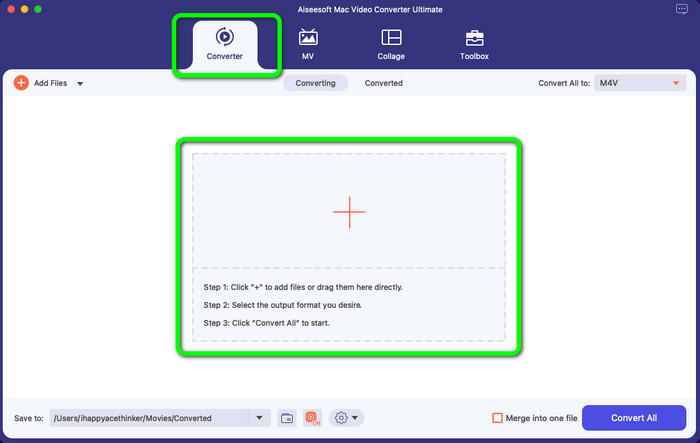Open the Convert All to M4V dropdown
700x443 pixels.
click(640, 83)
